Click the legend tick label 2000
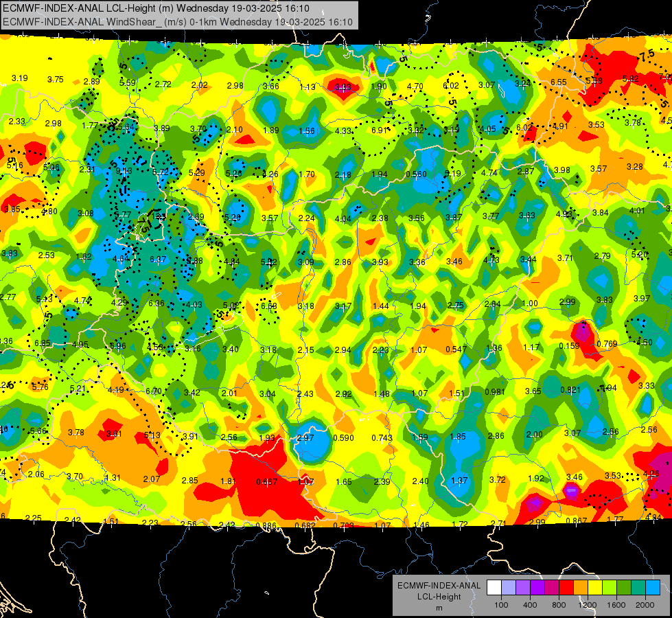The height and width of the screenshot is (618, 672). [645, 605]
